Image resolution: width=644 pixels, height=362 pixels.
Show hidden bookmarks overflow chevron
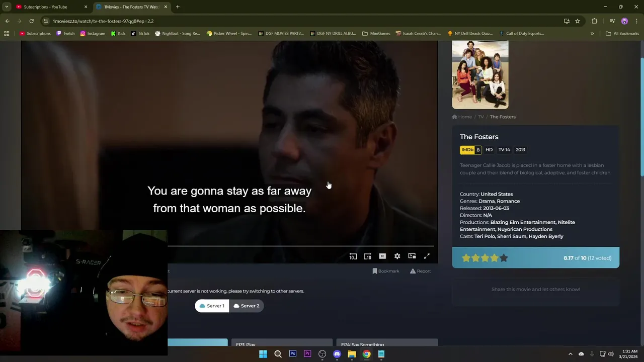pos(592,34)
